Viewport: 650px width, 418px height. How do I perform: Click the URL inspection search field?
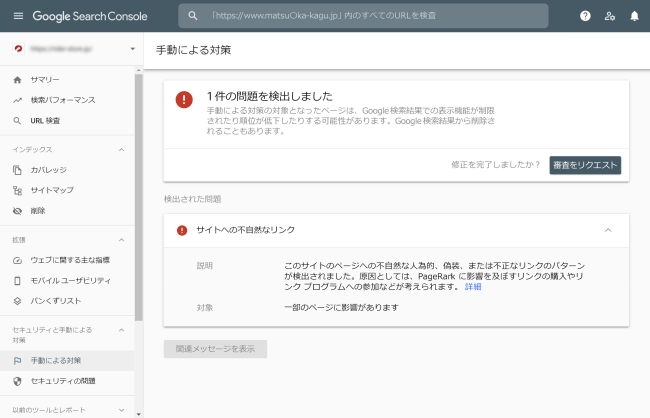363,16
